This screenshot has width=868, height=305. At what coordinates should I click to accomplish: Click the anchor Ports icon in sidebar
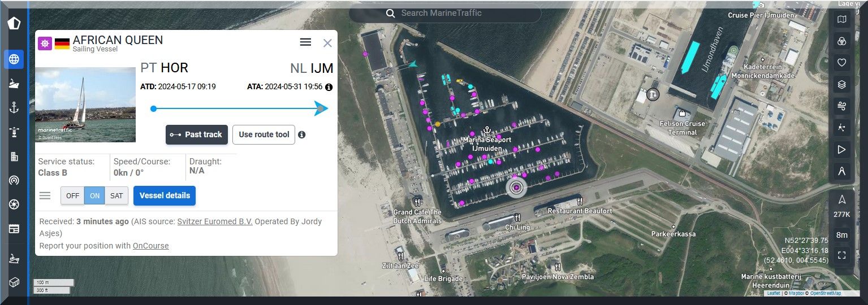pyautogui.click(x=14, y=107)
